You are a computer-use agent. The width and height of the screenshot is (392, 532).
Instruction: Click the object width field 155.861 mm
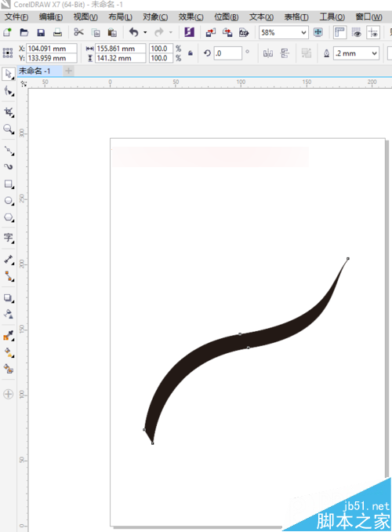[121, 49]
